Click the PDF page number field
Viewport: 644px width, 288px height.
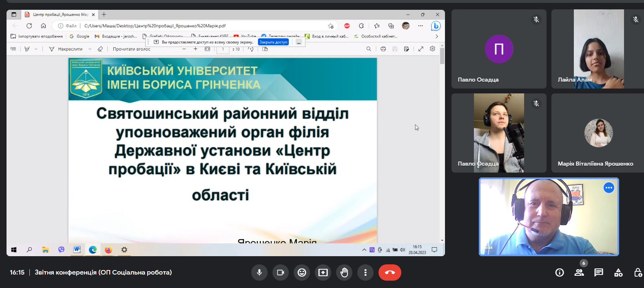223,49
